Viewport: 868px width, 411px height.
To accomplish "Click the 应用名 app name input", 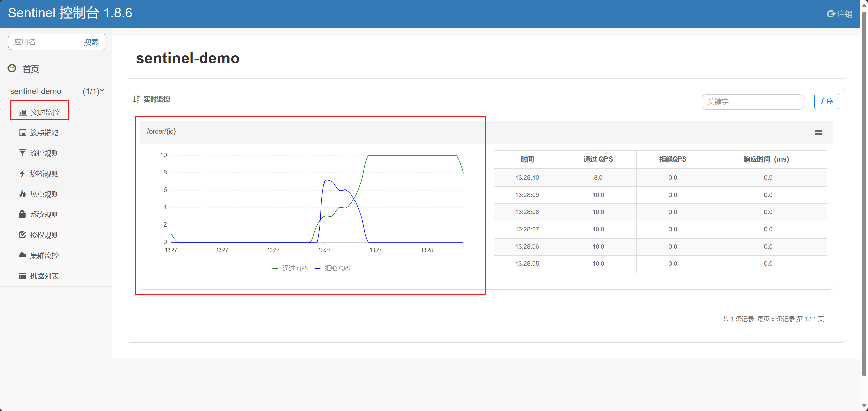I will point(43,42).
